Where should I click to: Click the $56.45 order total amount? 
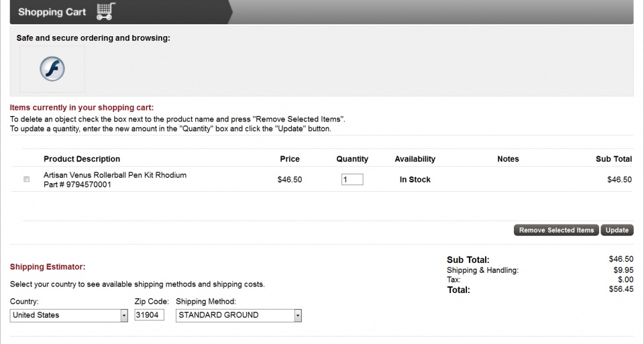(620, 290)
